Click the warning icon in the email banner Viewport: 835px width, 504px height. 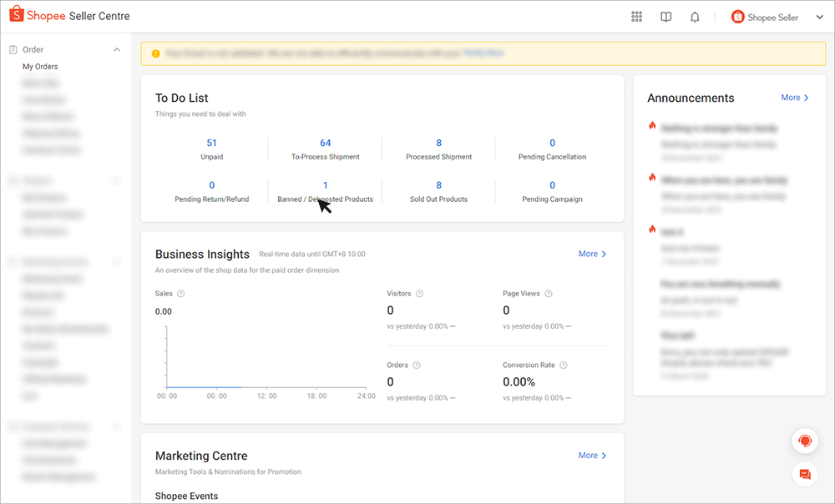[155, 53]
